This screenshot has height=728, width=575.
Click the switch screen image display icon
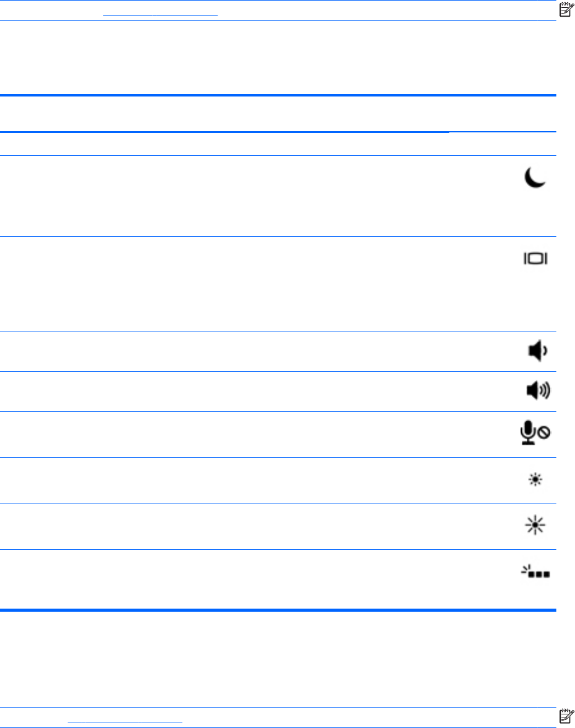535,259
